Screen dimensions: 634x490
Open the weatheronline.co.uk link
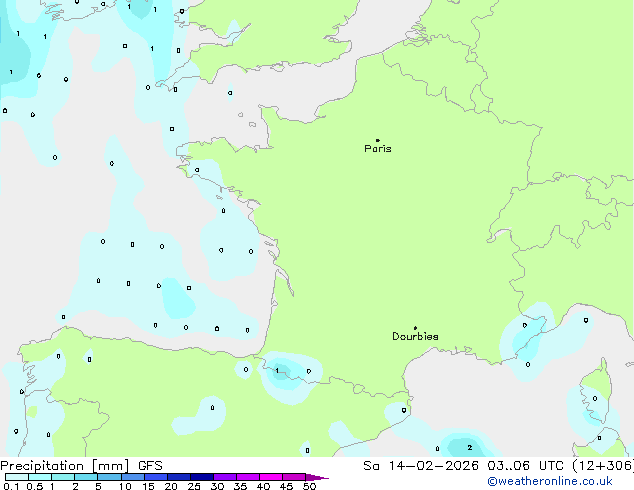click(x=550, y=481)
